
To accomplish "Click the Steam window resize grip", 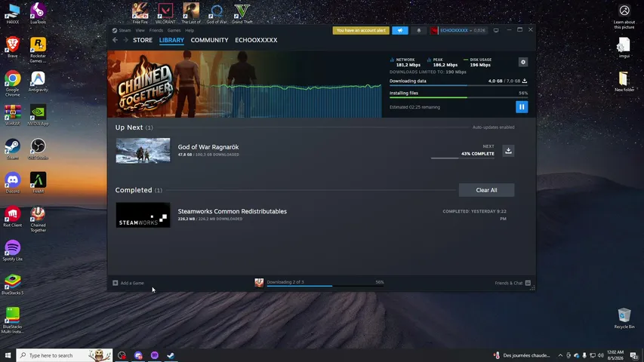I will [532, 287].
